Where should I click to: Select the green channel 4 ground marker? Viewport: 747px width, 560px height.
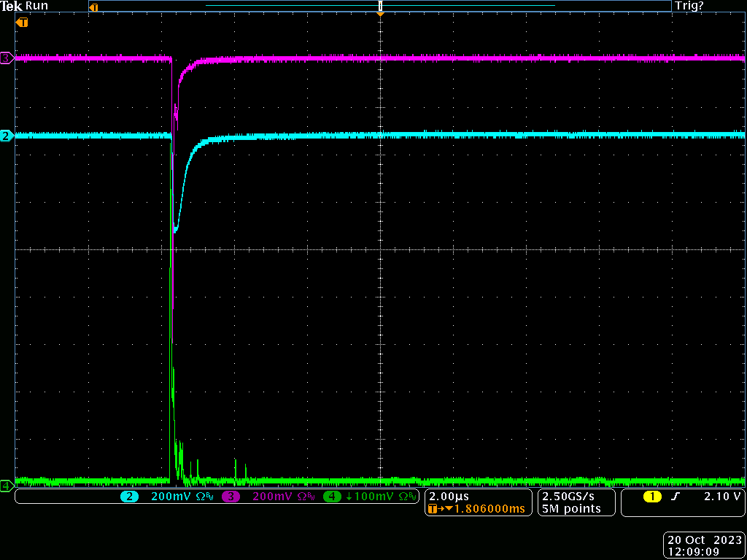pyautogui.click(x=7, y=485)
